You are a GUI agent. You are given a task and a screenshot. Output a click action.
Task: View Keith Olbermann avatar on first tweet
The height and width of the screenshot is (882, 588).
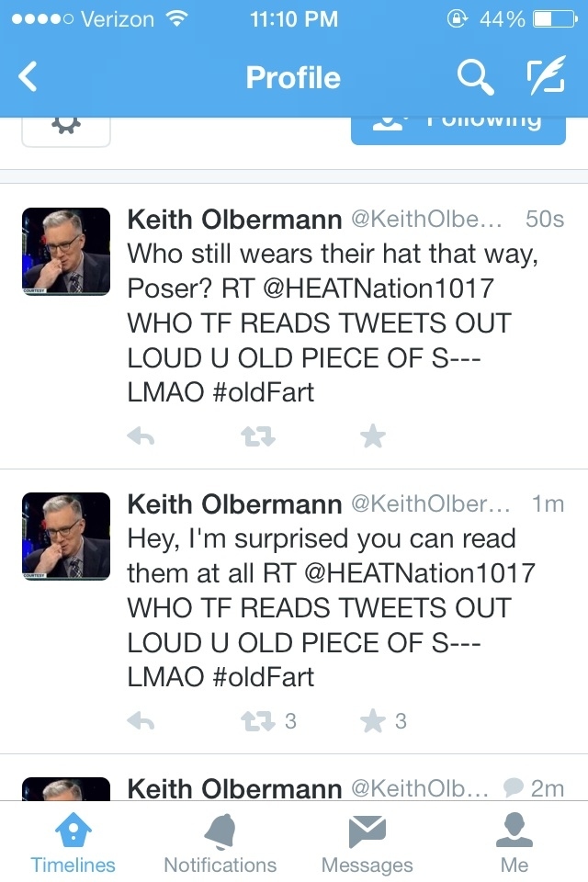(x=66, y=252)
